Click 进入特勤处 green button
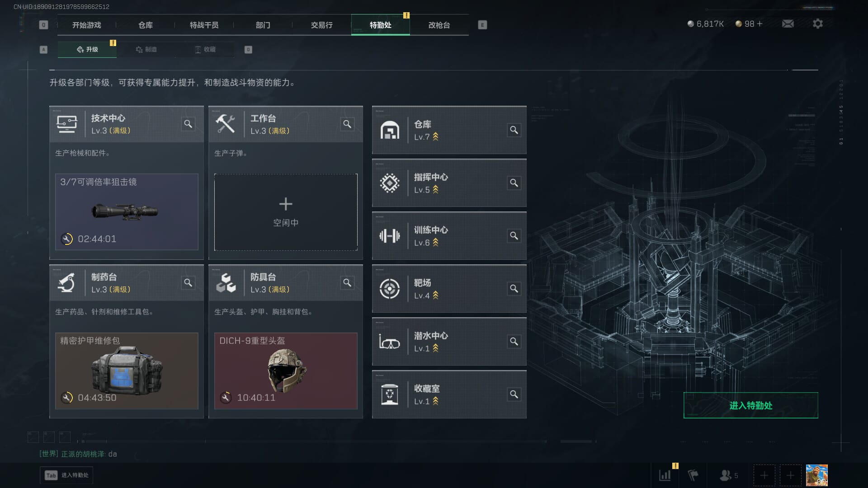Screen dimensions: 868x488 pyautogui.click(x=750, y=405)
